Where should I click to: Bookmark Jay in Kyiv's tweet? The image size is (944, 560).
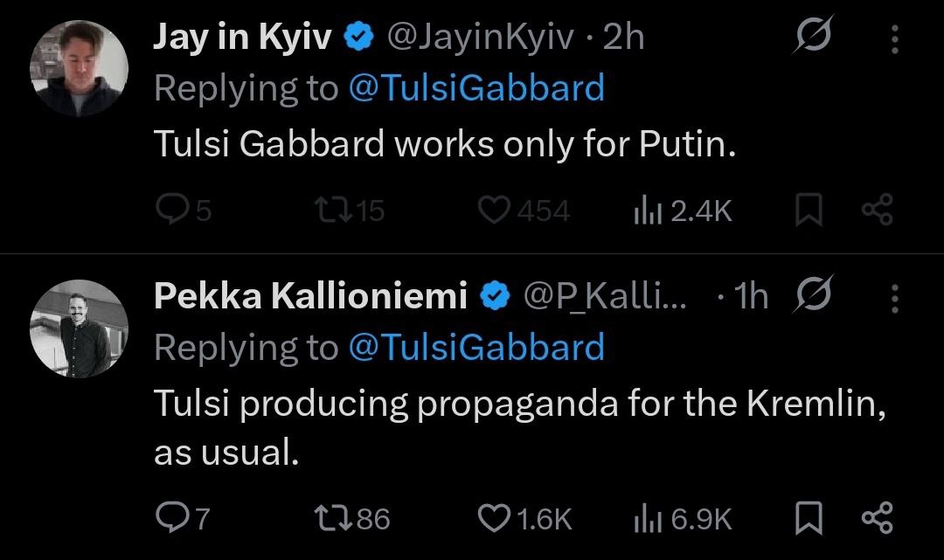click(x=809, y=211)
